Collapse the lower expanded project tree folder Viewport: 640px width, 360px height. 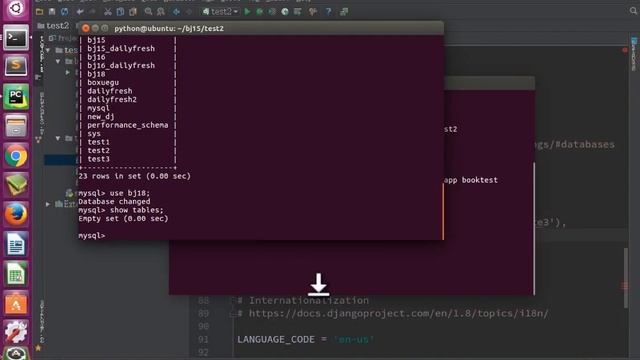tap(58, 138)
